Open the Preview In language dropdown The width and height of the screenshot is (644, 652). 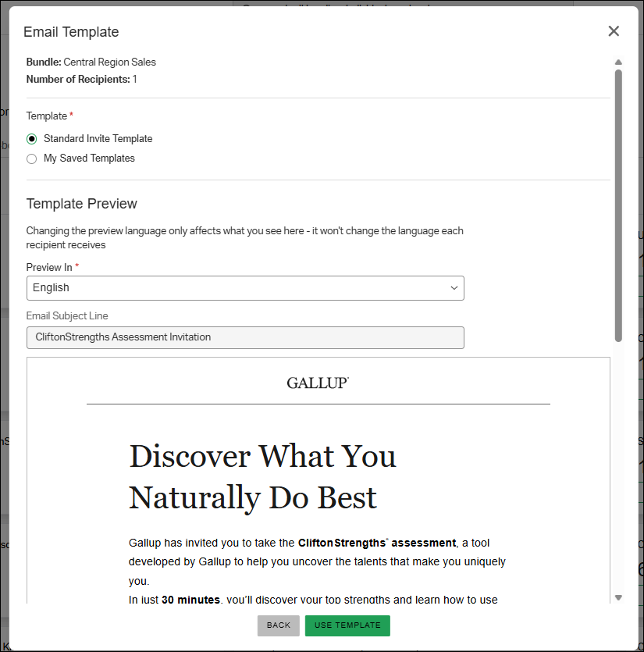[x=245, y=288]
